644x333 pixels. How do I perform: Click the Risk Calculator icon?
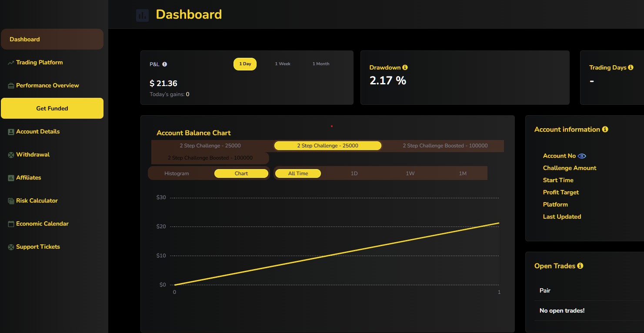(x=11, y=201)
